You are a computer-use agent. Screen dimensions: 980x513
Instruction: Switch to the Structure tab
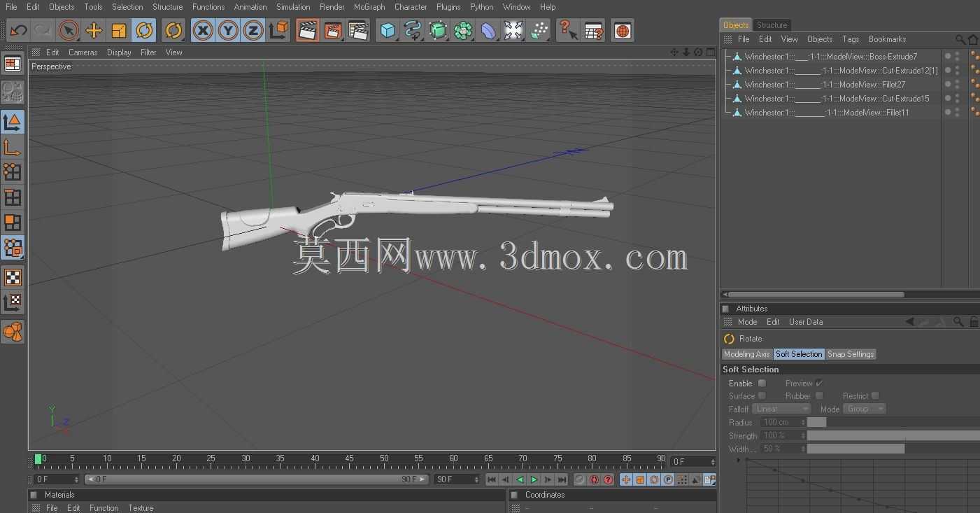pyautogui.click(x=772, y=25)
